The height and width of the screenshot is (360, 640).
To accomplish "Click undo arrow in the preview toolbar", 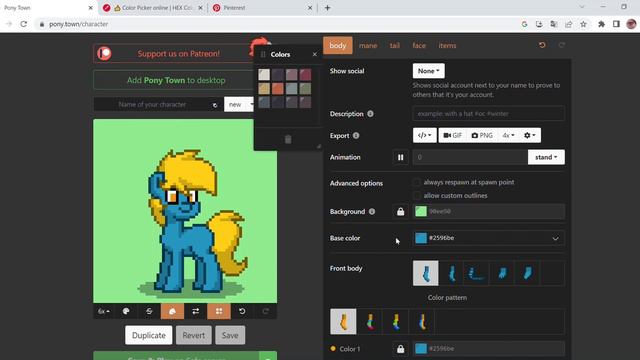I will (x=242, y=311).
